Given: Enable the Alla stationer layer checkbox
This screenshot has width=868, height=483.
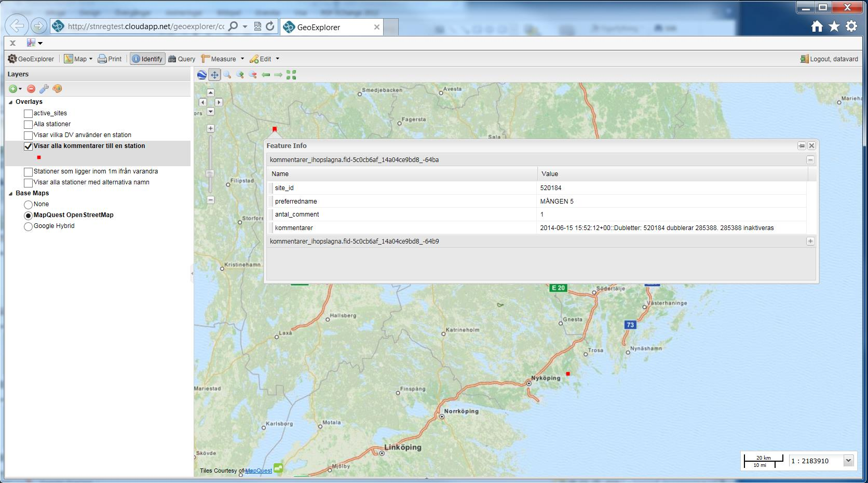Looking at the screenshot, I should (x=28, y=125).
